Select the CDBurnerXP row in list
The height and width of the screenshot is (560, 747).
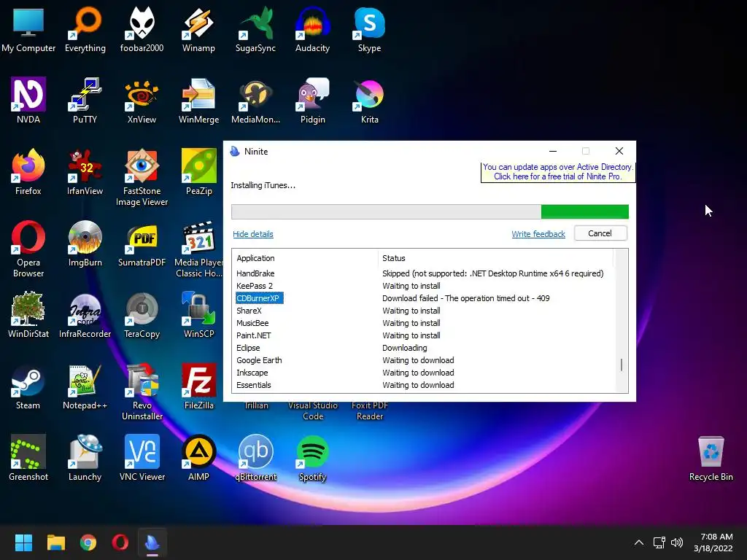coord(425,298)
